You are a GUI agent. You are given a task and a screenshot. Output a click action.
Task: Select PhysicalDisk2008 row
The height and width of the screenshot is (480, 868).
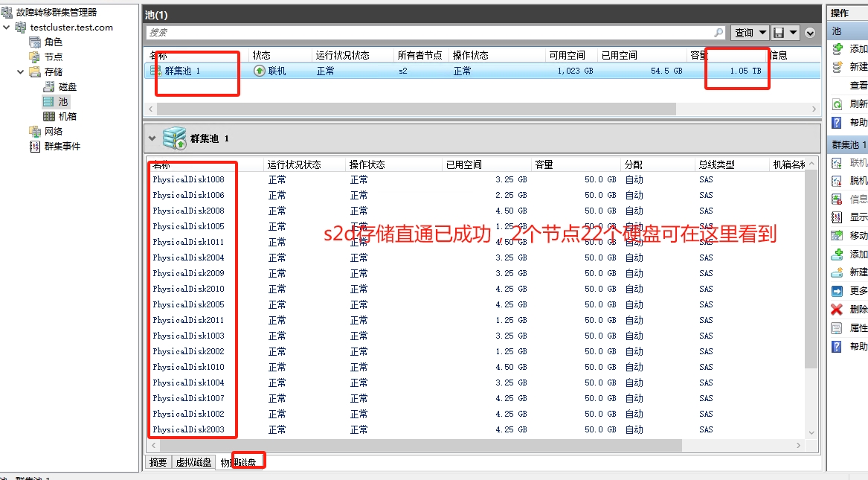tap(476, 211)
